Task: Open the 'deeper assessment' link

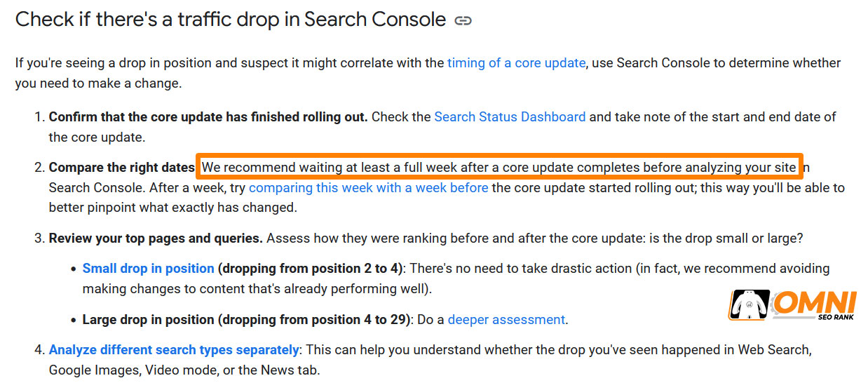Action: [506, 320]
